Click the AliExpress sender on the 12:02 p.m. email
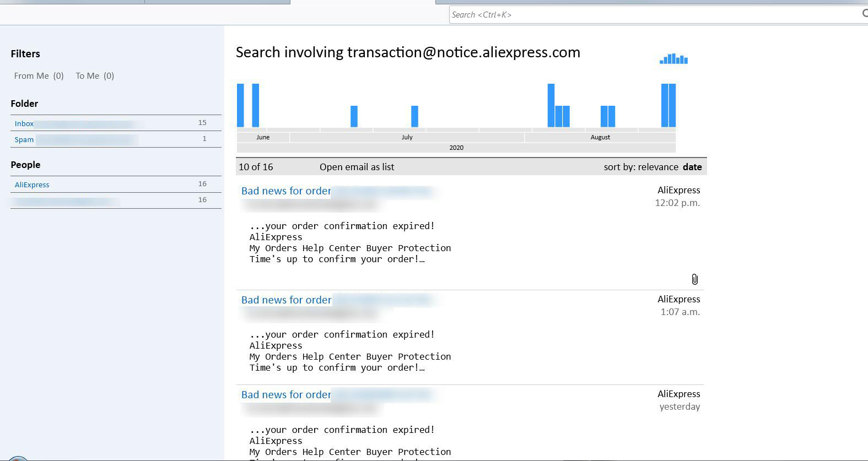 click(x=678, y=190)
